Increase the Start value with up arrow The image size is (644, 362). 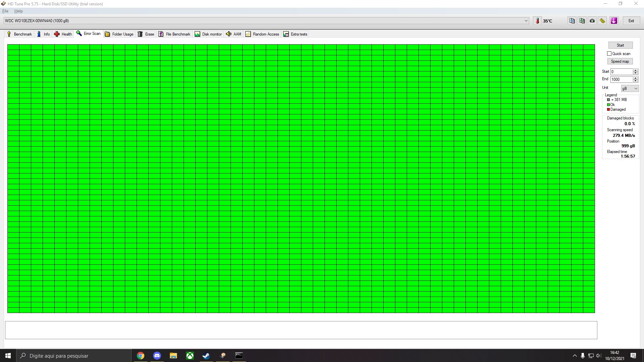[635, 70]
